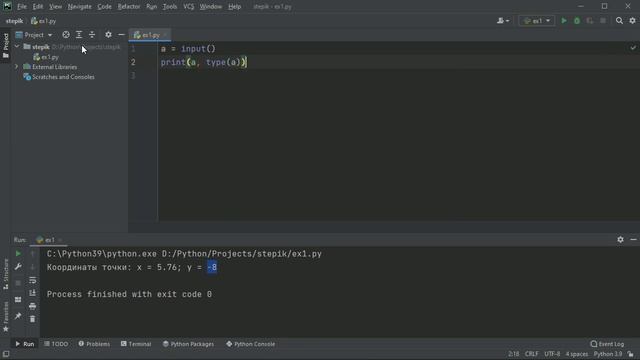Open the Refactor menu
The height and width of the screenshot is (360, 640).
[129, 7]
